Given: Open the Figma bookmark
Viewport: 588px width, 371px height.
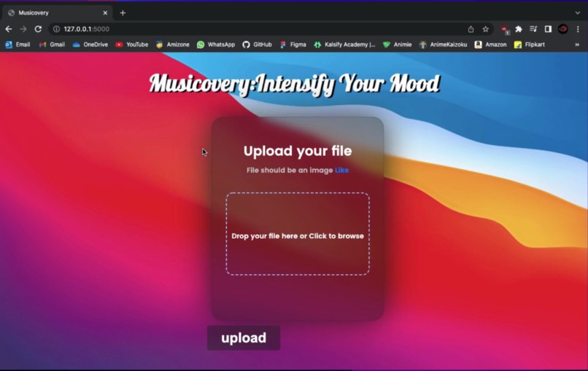Looking at the screenshot, I should coord(293,44).
